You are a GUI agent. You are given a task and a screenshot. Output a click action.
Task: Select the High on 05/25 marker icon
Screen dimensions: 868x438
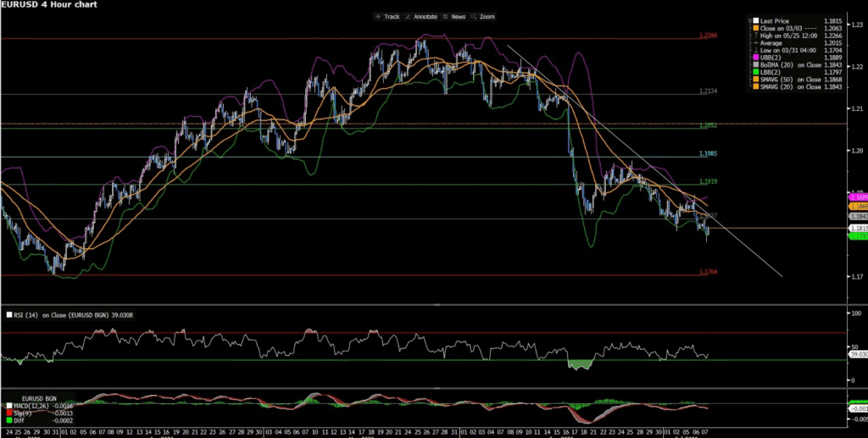(756, 36)
